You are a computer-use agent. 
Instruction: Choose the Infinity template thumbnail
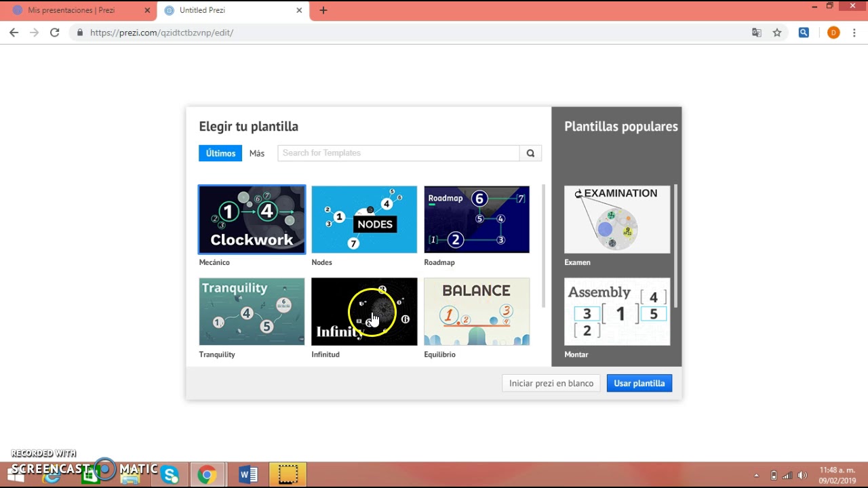pyautogui.click(x=364, y=312)
